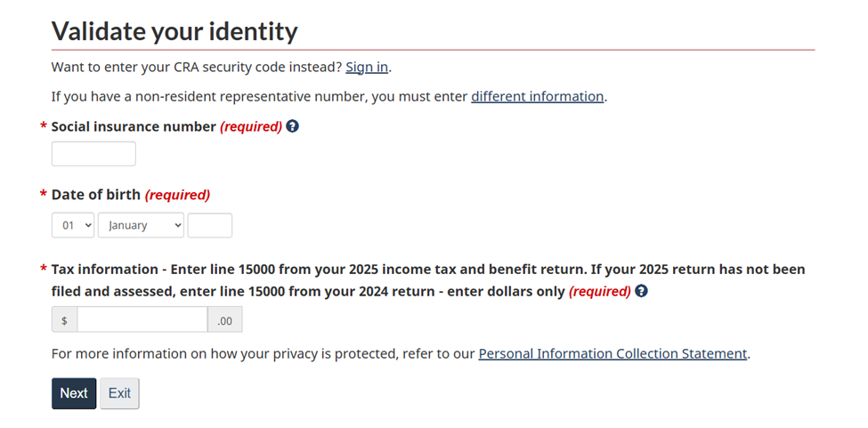Click the Date of birth label
This screenshot has width=868, height=428.
pos(95,195)
